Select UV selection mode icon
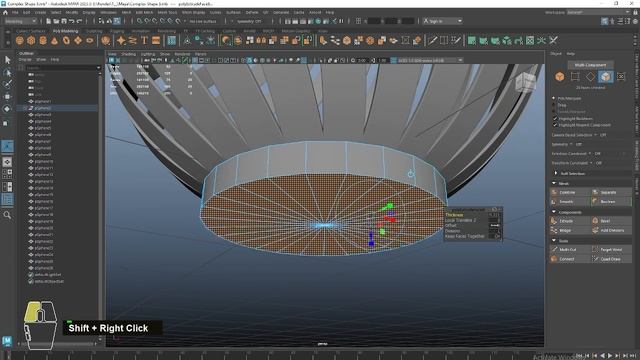 (621, 76)
